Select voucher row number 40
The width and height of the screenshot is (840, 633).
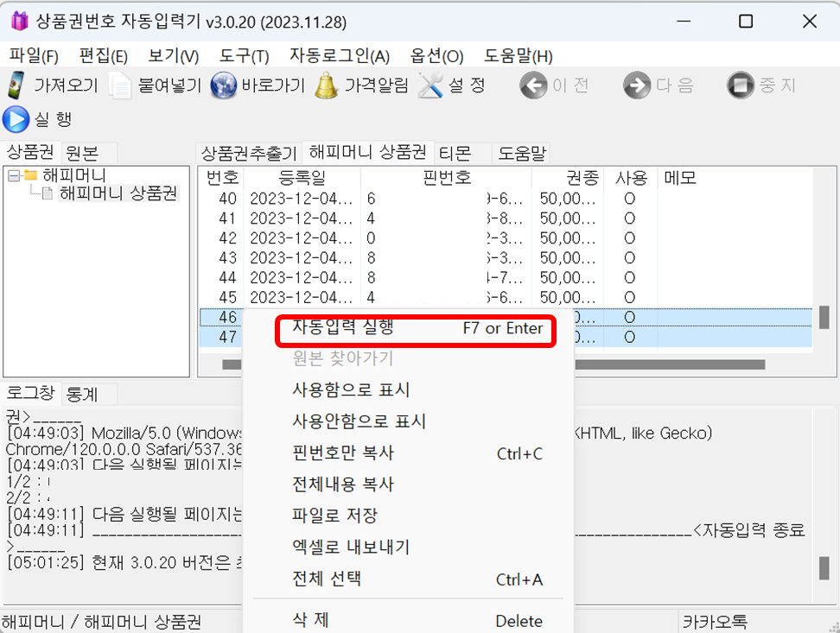(506, 199)
